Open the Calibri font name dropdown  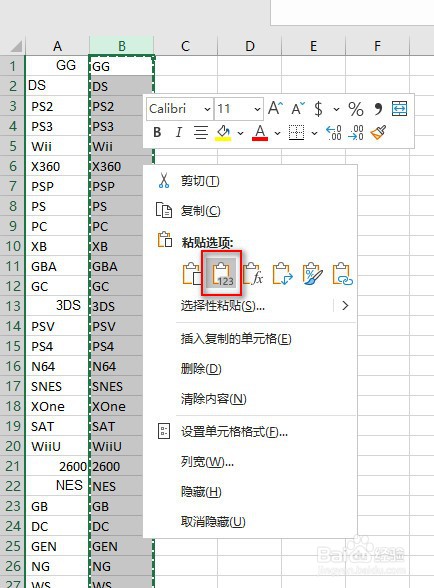pyautogui.click(x=207, y=109)
